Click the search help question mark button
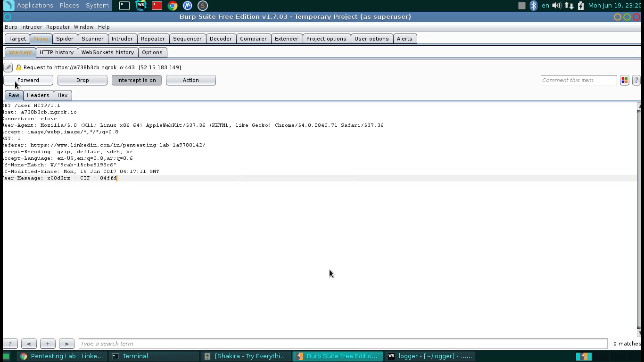Viewport: 644px width, 362px height. pos(10,344)
